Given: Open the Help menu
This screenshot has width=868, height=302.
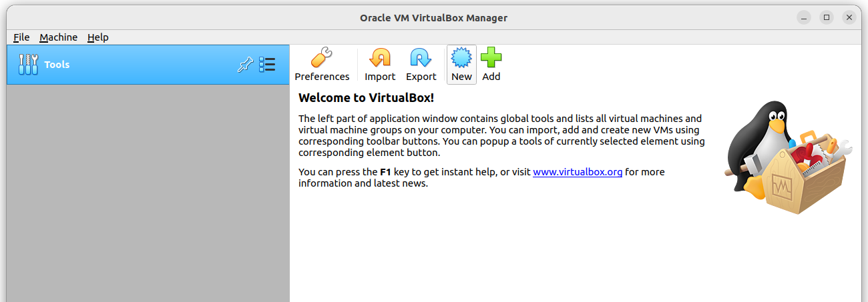Looking at the screenshot, I should click(97, 37).
